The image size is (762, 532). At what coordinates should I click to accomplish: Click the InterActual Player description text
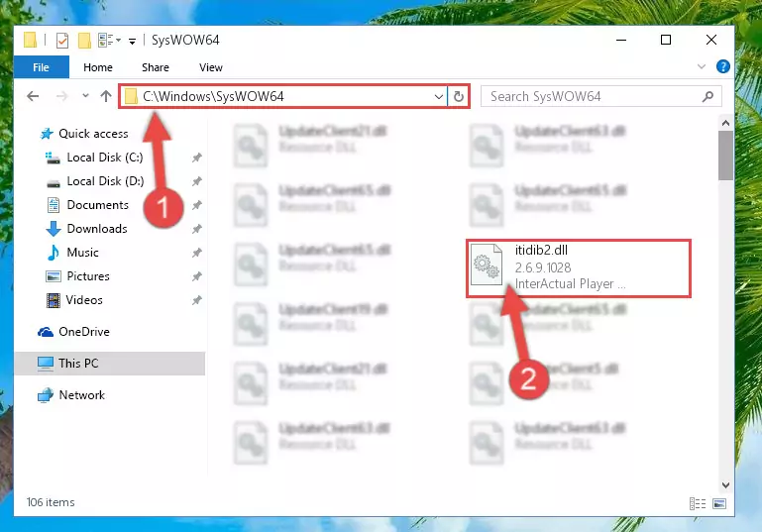(570, 283)
